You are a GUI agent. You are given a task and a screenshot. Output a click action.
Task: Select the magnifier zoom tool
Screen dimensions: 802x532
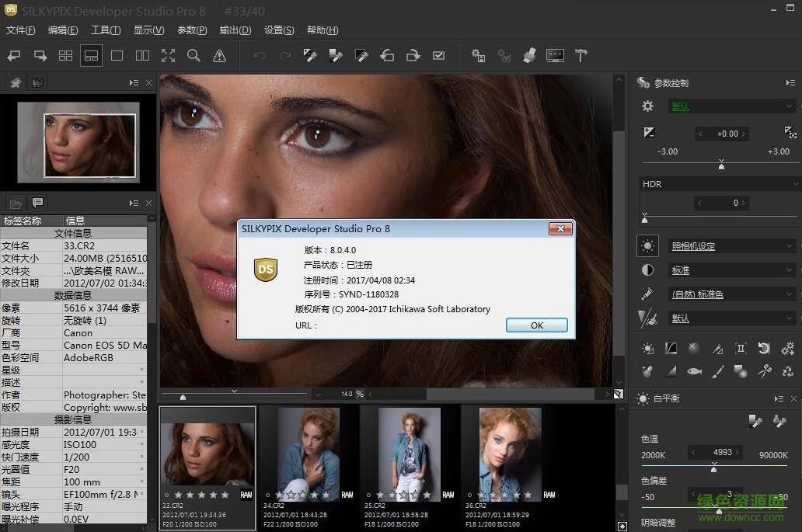(x=194, y=55)
